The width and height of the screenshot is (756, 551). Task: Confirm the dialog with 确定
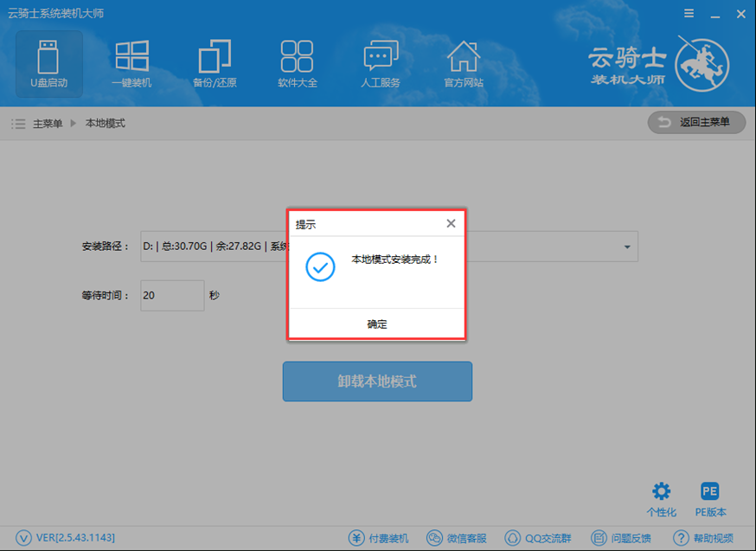pyautogui.click(x=376, y=324)
